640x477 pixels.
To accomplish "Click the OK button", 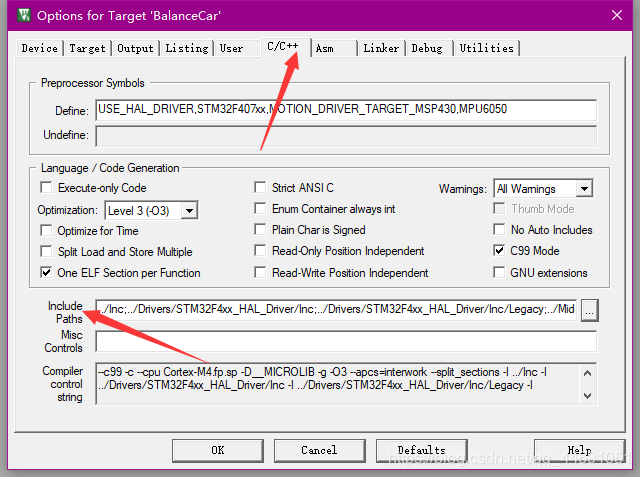I will [218, 450].
